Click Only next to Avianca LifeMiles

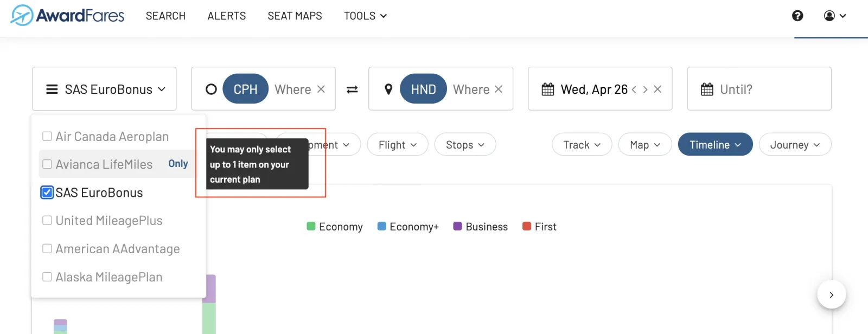click(x=178, y=164)
